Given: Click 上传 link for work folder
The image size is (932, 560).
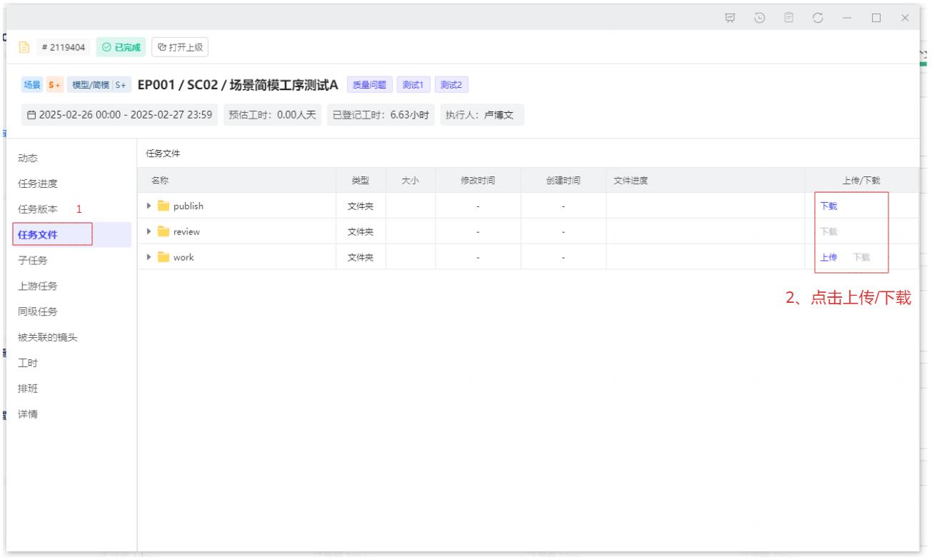Looking at the screenshot, I should tap(828, 257).
